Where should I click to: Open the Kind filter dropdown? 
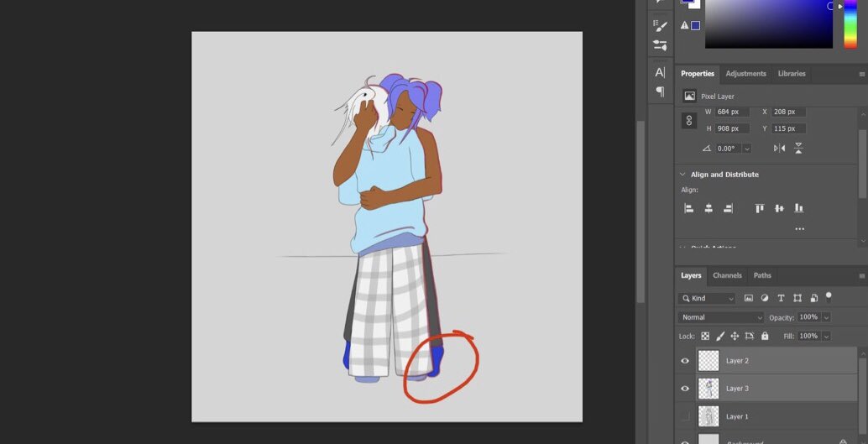[x=706, y=299]
